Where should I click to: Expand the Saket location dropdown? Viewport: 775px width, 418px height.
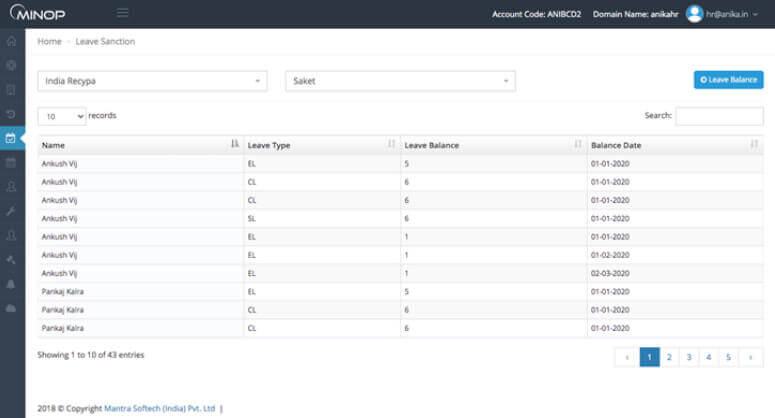pyautogui.click(x=400, y=80)
